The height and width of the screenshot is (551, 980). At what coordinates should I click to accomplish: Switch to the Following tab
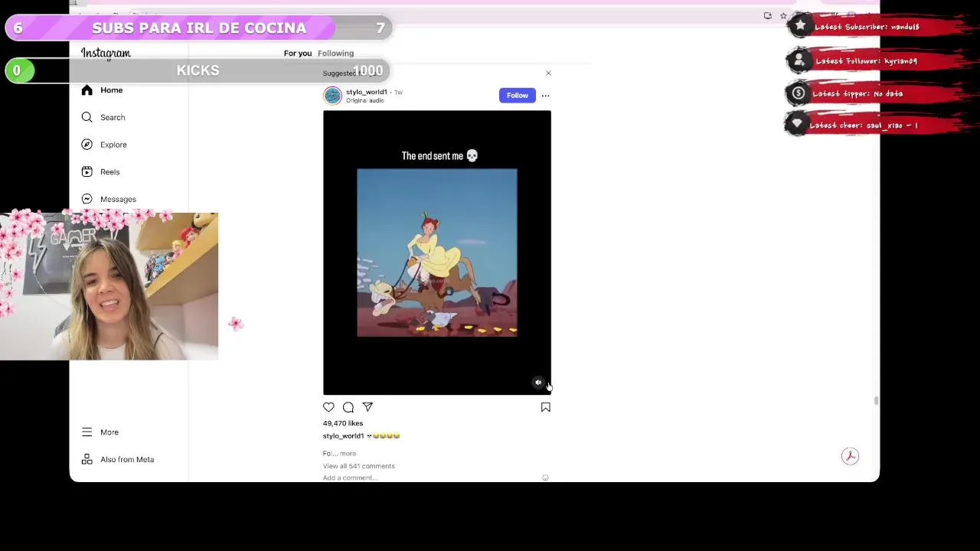click(336, 53)
